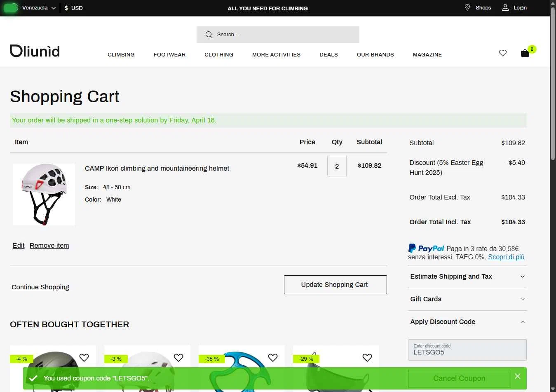
Task: Click the Remove item link
Action: (x=49, y=246)
